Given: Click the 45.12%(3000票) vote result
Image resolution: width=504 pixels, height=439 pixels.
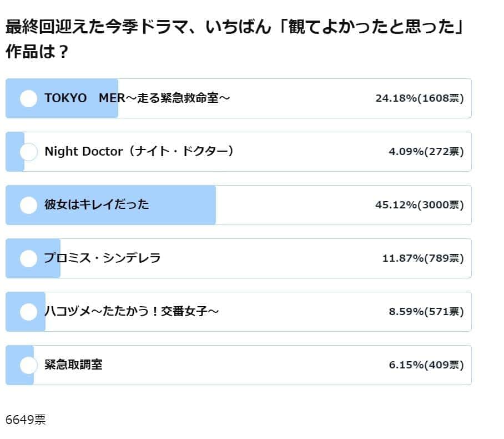Looking at the screenshot, I should [420, 205].
